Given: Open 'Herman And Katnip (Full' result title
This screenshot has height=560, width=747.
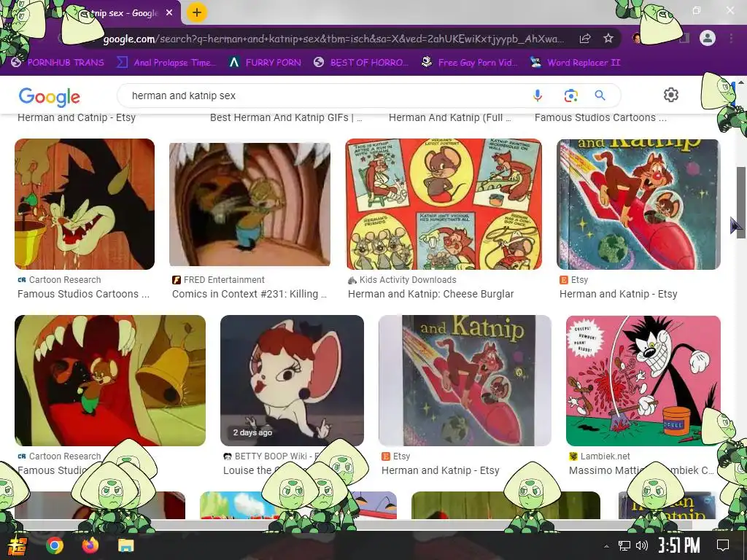Looking at the screenshot, I should (x=449, y=117).
